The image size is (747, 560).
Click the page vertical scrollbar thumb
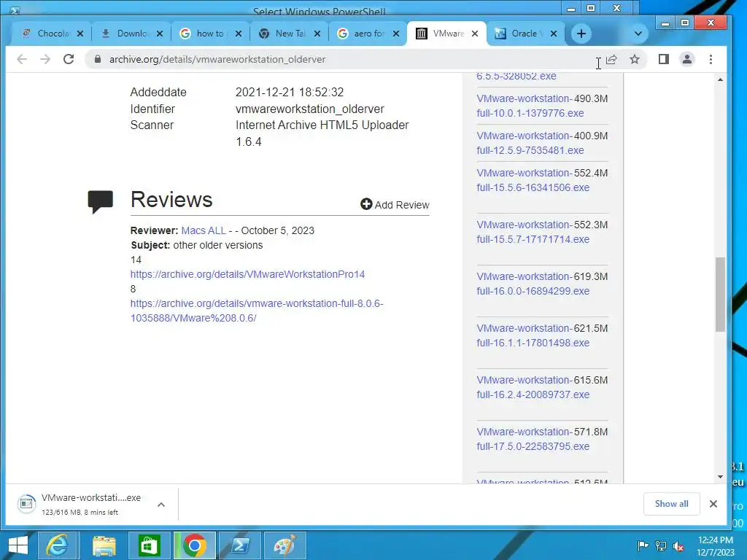click(720, 295)
